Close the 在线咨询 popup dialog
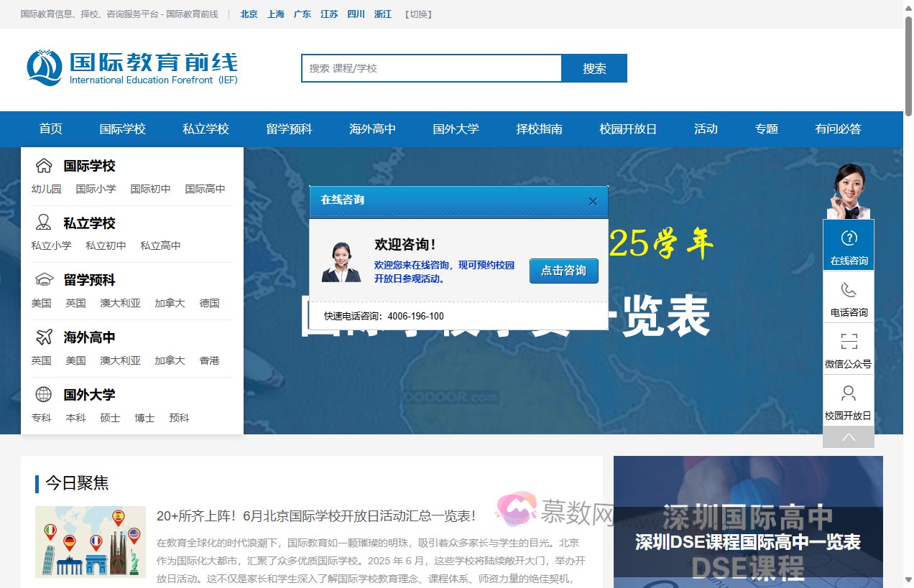 pyautogui.click(x=593, y=202)
